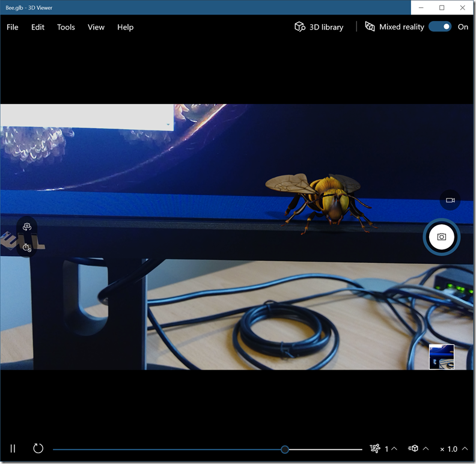The width and height of the screenshot is (476, 464).
Task: Restart the animation with the loop icon
Action: tap(38, 448)
